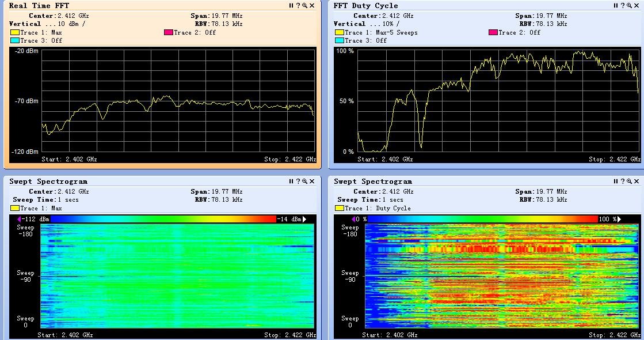Screen dimensions: 644x340
Task: Zoom the Real Time FFT panel
Action: coord(304,5)
